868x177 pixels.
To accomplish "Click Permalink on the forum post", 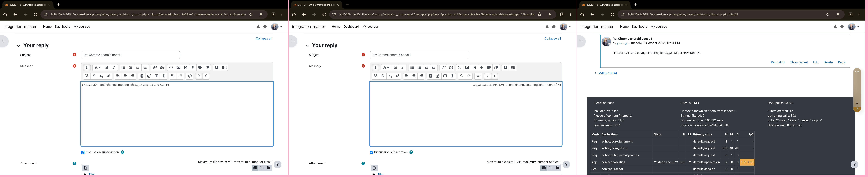I will point(778,62).
